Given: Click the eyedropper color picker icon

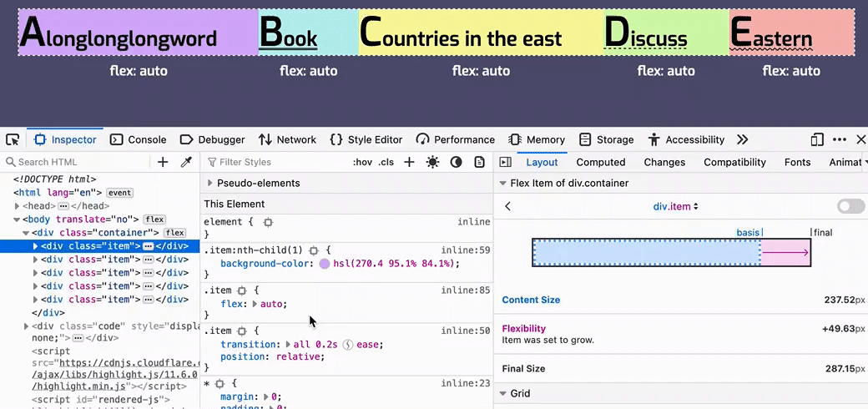Looking at the screenshot, I should click(x=187, y=162).
